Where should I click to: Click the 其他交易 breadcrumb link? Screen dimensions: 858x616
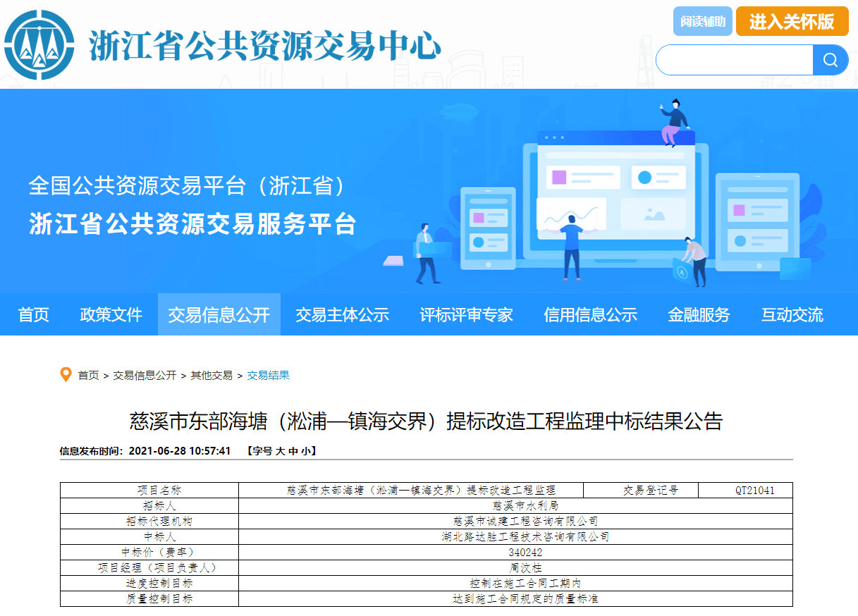point(212,376)
